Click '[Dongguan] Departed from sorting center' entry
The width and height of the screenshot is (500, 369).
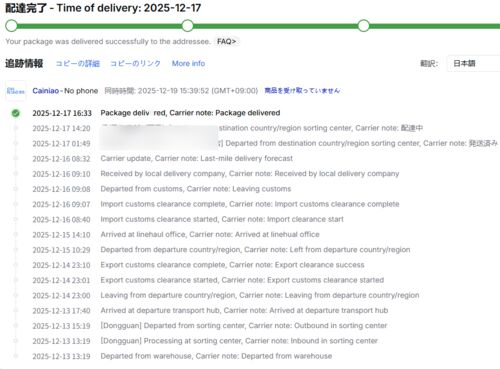[244, 326]
